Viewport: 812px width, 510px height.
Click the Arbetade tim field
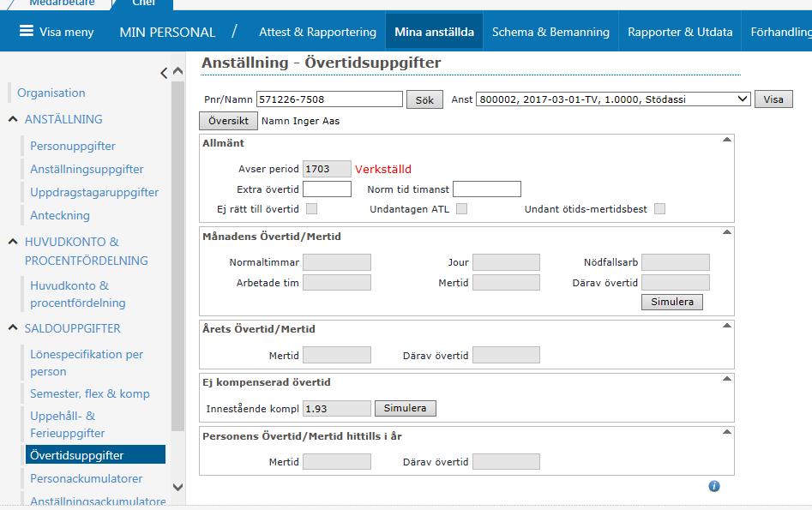coord(337,282)
